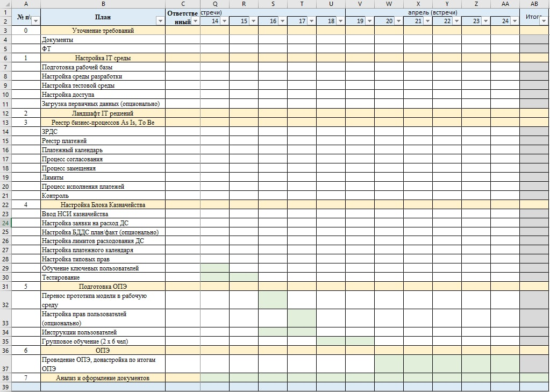Viewport: 550px width, 392px height.
Task: Open the filter dropdown for План column
Action: 161,21
